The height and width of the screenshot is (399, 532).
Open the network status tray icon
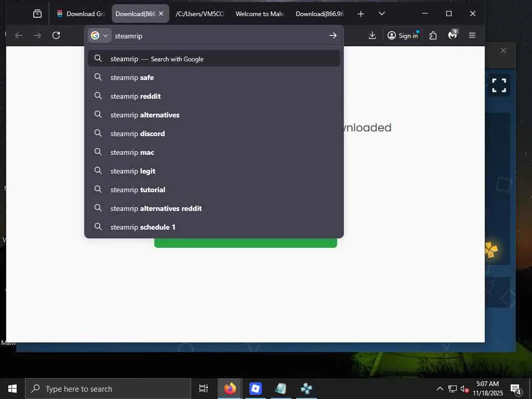(453, 389)
